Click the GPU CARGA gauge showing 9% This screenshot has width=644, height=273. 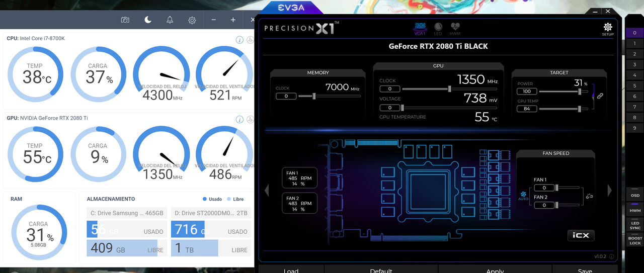pos(98,154)
